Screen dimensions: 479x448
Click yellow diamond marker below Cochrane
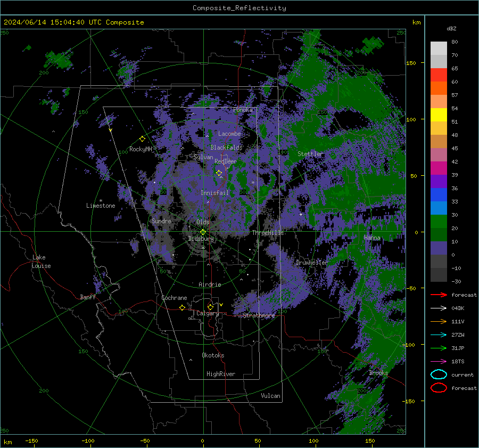[182, 308]
